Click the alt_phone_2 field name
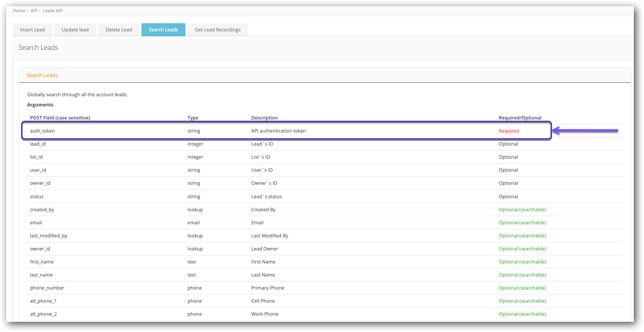 click(43, 314)
